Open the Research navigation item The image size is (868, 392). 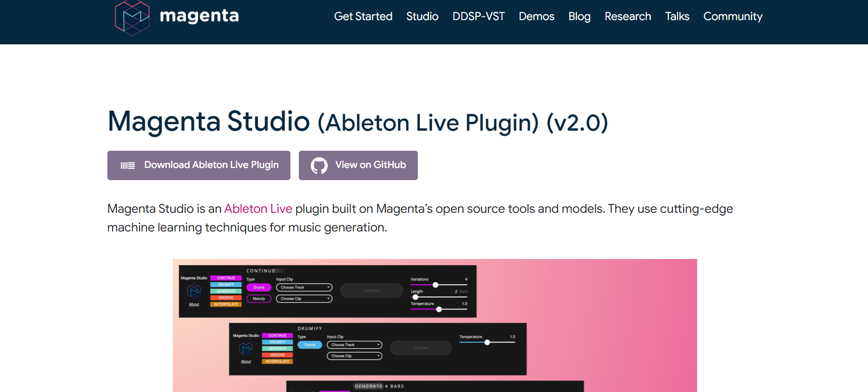[628, 16]
